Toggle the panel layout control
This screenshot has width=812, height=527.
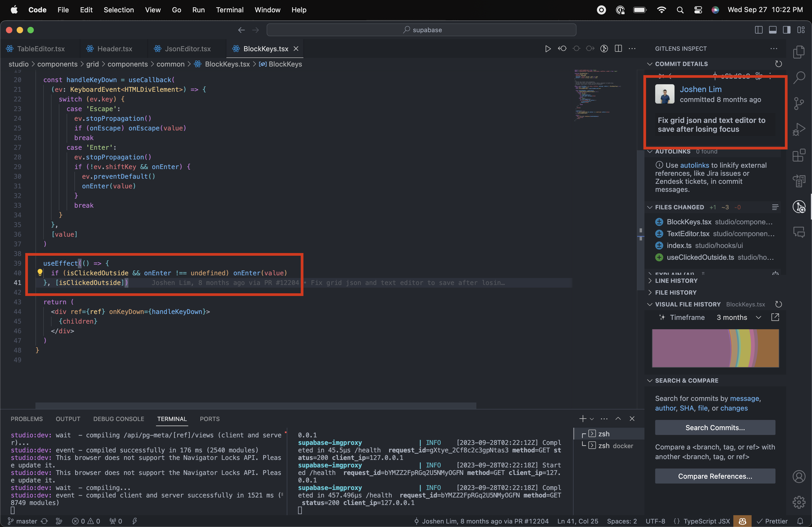click(x=773, y=30)
